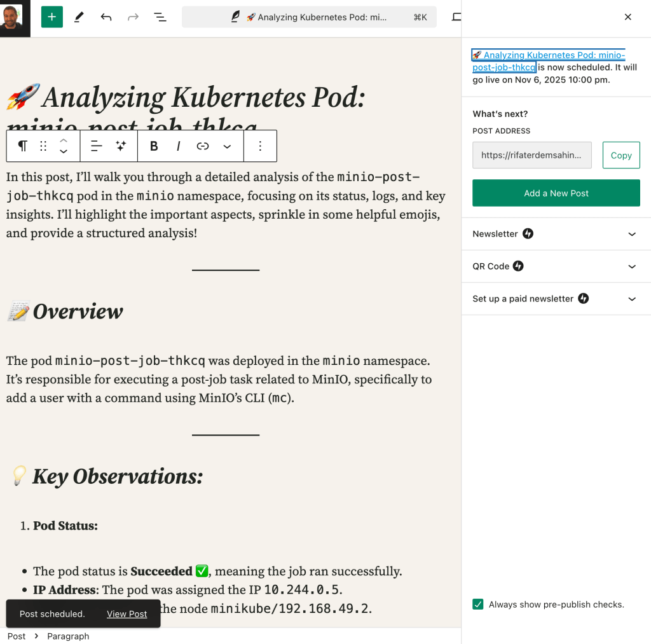Click Add a New Post button
The image size is (651, 644).
tap(556, 193)
